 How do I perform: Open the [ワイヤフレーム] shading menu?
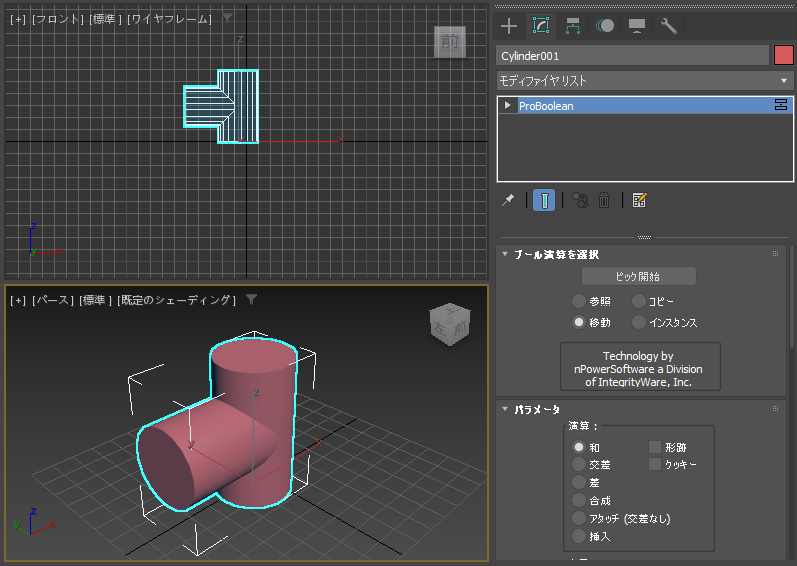point(169,19)
